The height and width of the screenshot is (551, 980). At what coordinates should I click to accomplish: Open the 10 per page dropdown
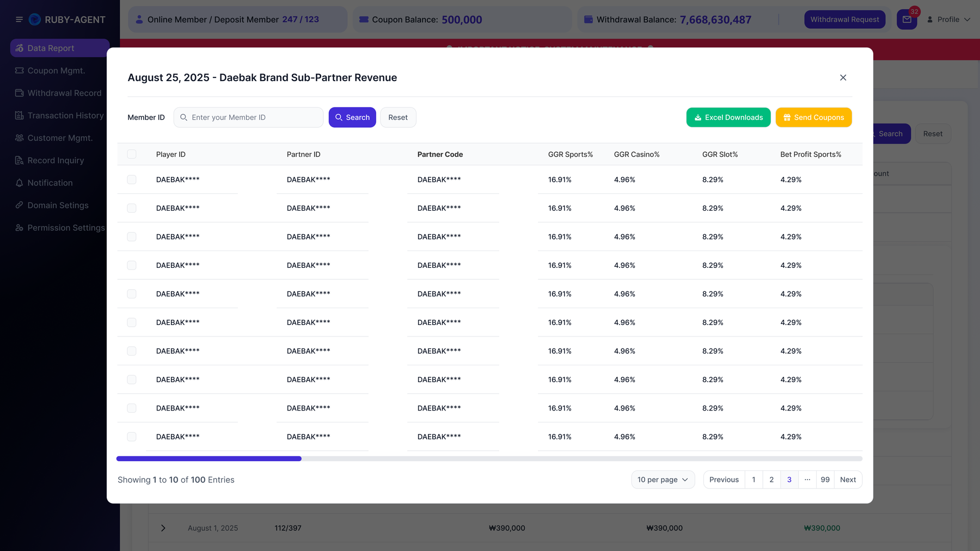point(663,480)
